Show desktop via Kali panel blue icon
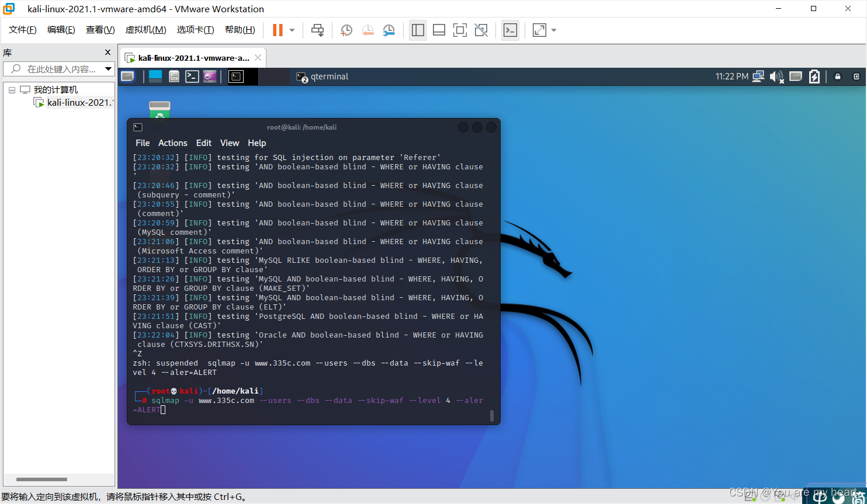 click(155, 77)
